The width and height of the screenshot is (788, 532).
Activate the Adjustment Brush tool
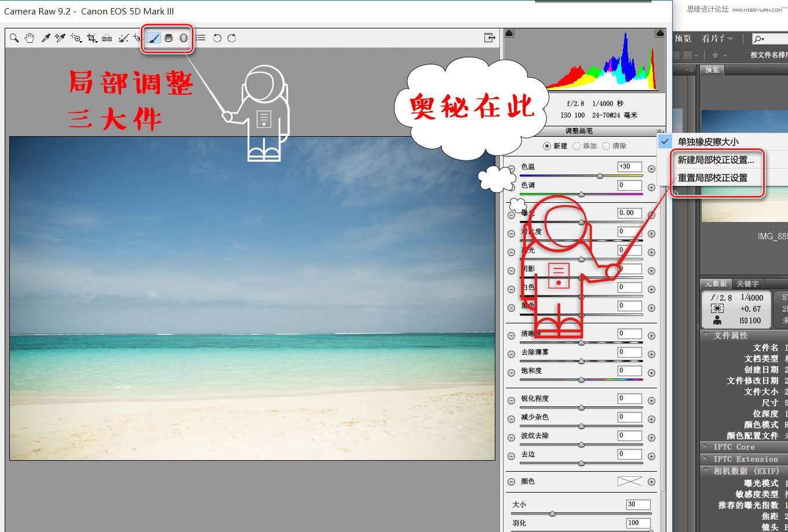click(x=154, y=38)
